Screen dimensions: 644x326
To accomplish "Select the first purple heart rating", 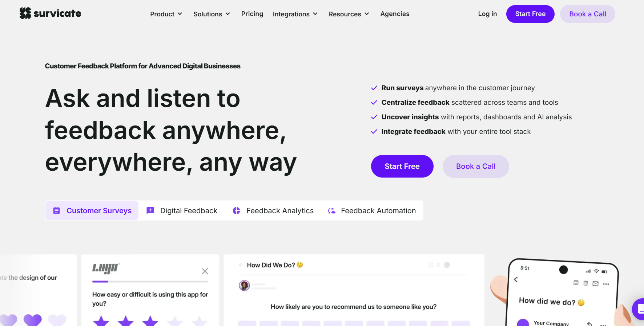I will point(9,320).
